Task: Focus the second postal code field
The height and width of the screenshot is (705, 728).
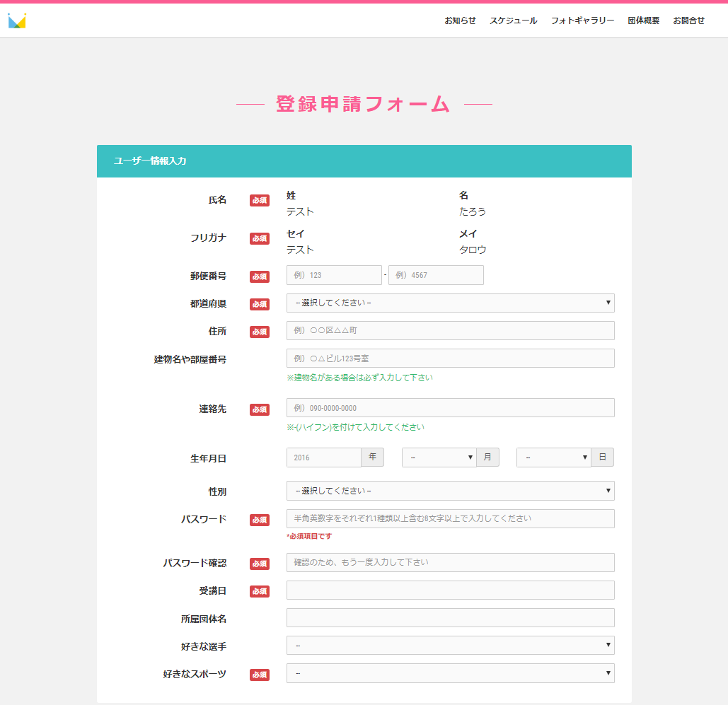Action: [x=436, y=275]
